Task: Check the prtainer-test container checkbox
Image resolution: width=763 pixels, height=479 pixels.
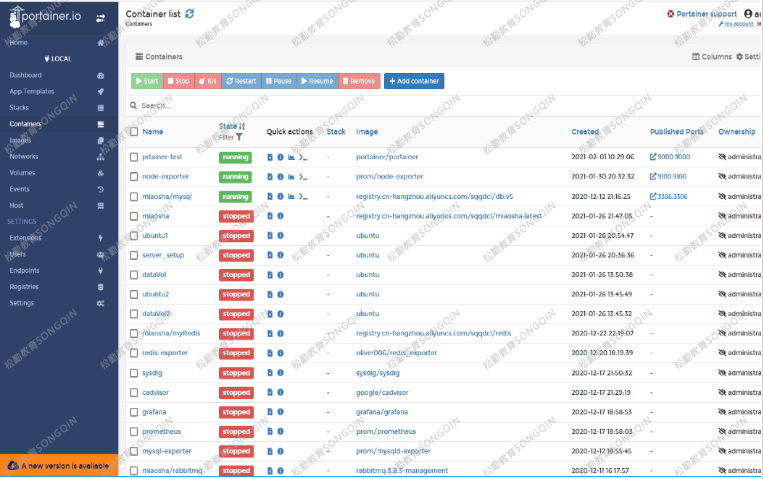Action: tap(134, 157)
